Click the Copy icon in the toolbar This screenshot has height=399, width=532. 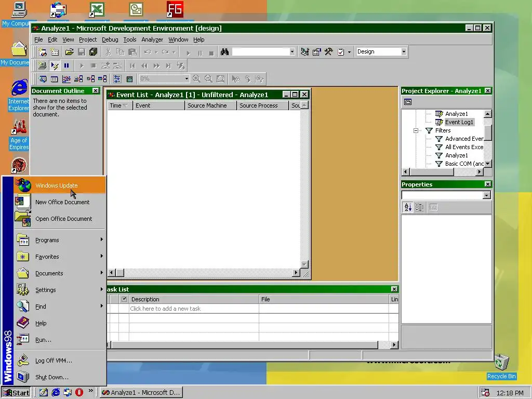pyautogui.click(x=120, y=52)
